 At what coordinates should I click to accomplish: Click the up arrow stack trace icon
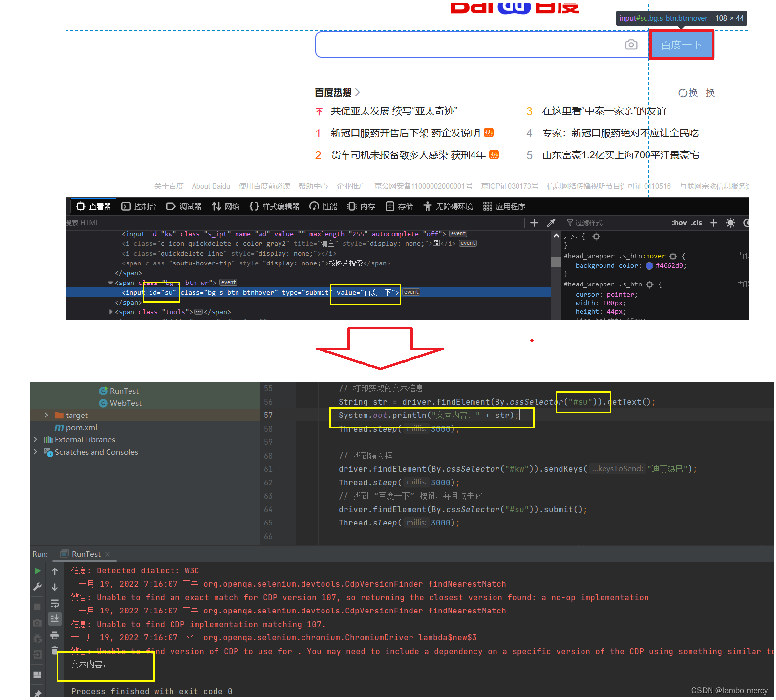tap(55, 571)
